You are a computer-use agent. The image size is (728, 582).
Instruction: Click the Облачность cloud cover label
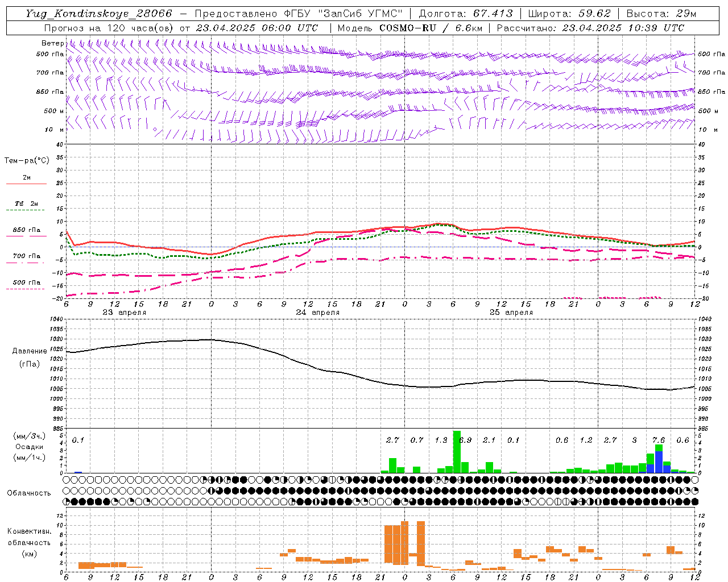(29, 493)
